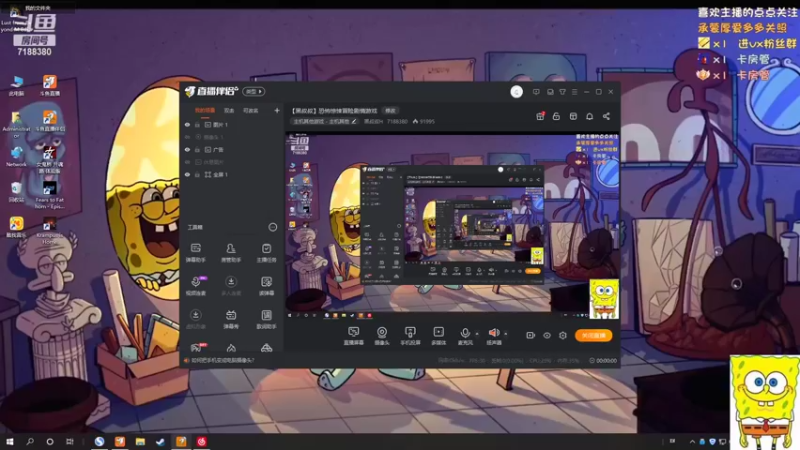Toggle visibility eye of 全屏 1 layer

click(x=187, y=174)
